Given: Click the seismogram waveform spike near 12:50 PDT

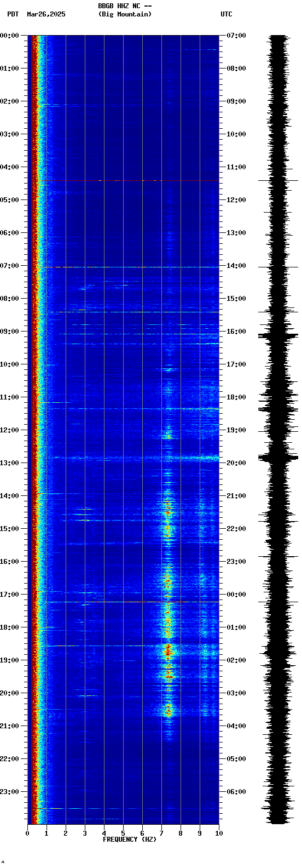Looking at the screenshot, I should 278,457.
